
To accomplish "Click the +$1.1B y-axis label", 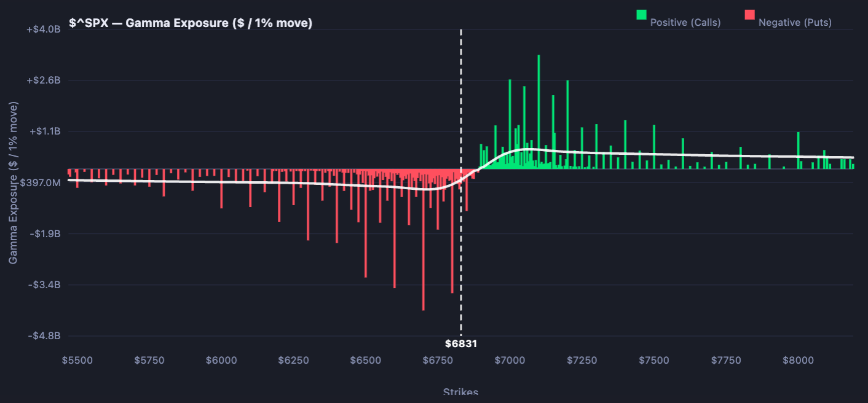I will point(43,131).
